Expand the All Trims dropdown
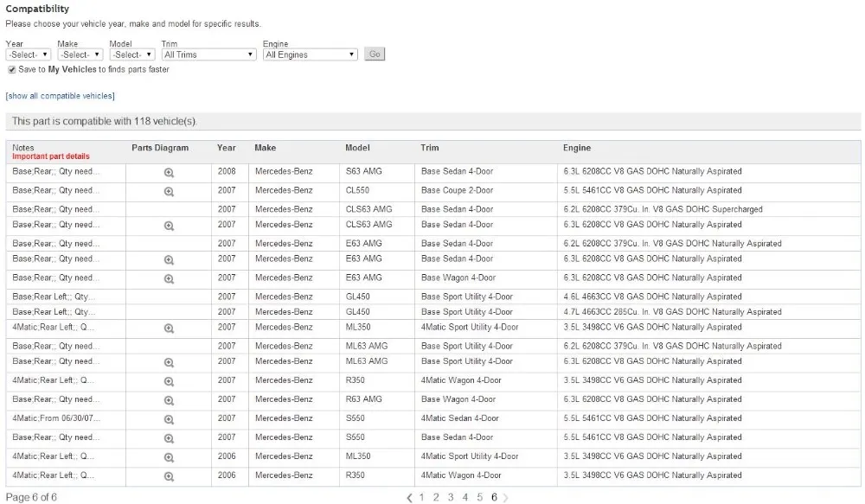This screenshot has height=504, width=865. tap(208, 54)
